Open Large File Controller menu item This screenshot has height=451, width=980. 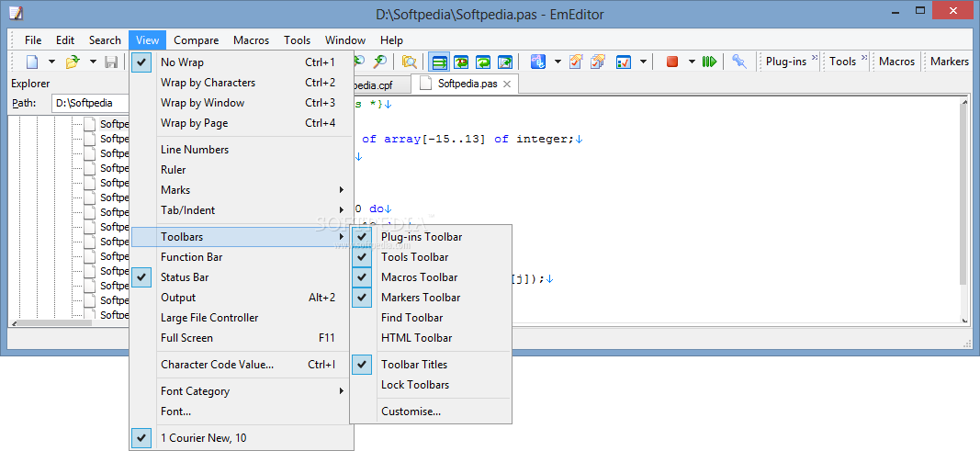tap(242, 317)
